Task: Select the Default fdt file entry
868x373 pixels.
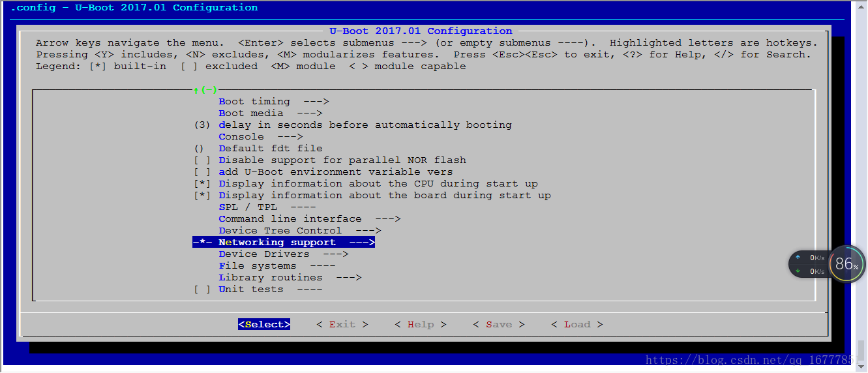Action: 258,148
